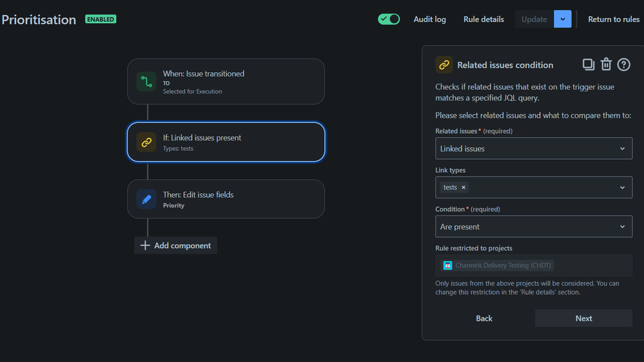Image resolution: width=644 pixels, height=362 pixels.
Task: Select the 'If: Linked issues present' card
Action: pos(226,142)
